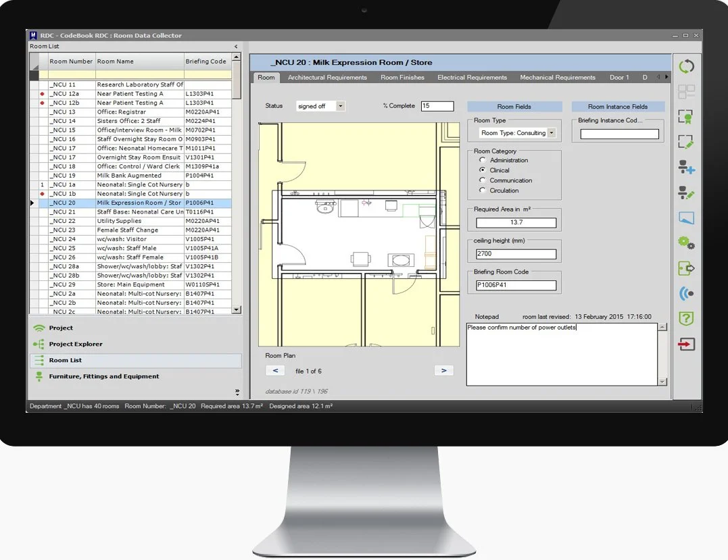The height and width of the screenshot is (560, 728).
Task: Click the room list scrollbar down arrow
Action: coord(237,309)
